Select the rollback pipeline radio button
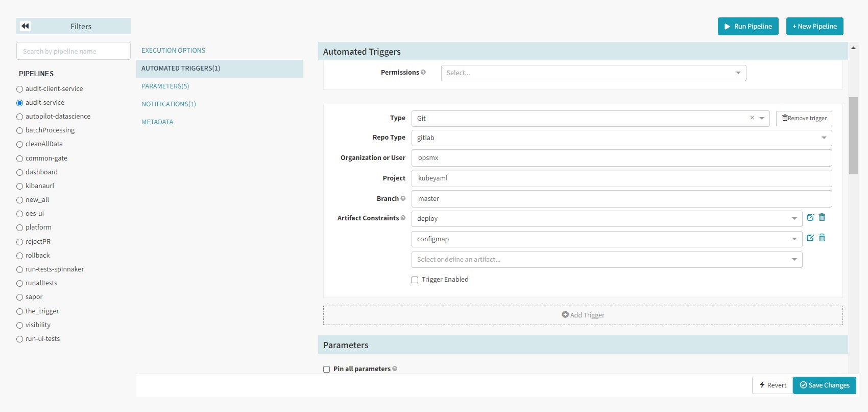The image size is (868, 412). (20, 256)
